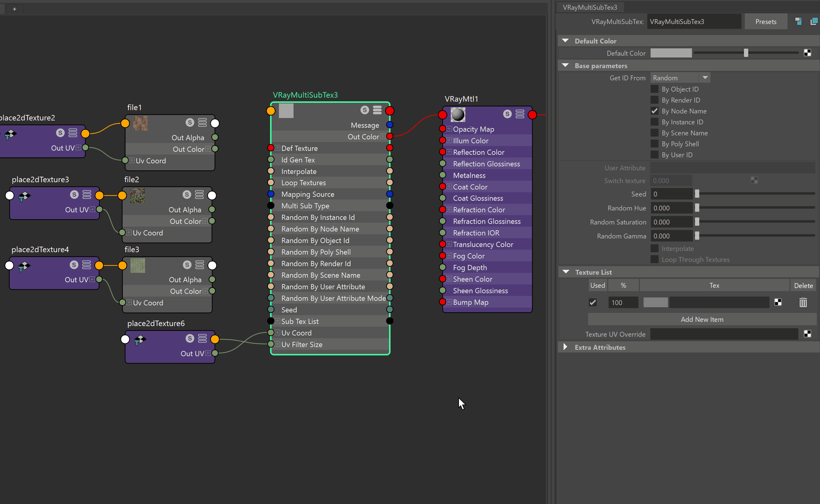Click the select input connection icon next to Presets
The height and width of the screenshot is (504, 820).
click(798, 21)
